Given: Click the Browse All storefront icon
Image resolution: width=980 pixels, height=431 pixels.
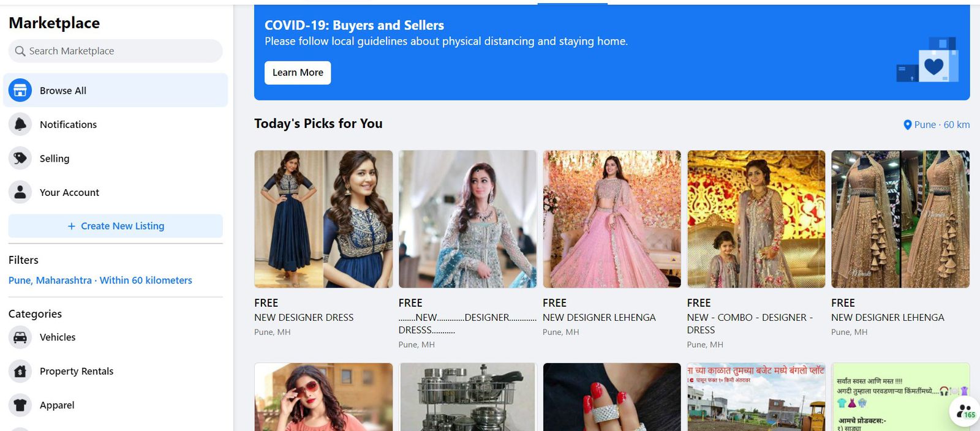Looking at the screenshot, I should 20,91.
